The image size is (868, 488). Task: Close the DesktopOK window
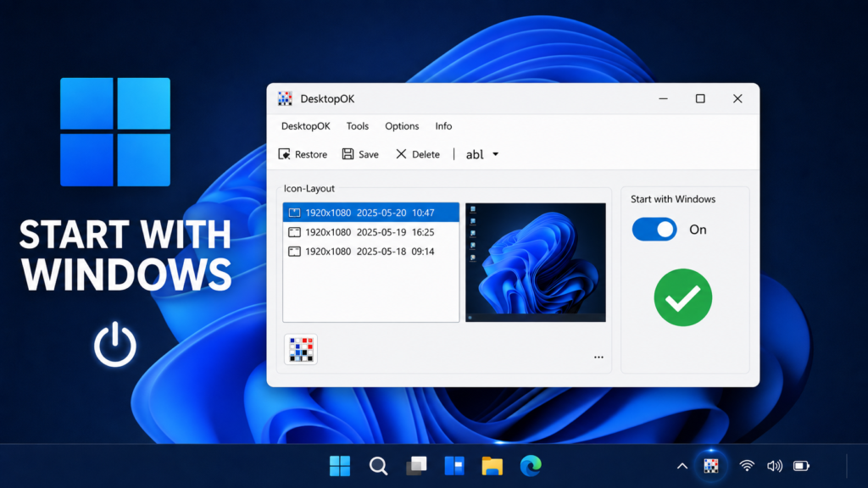click(x=737, y=98)
